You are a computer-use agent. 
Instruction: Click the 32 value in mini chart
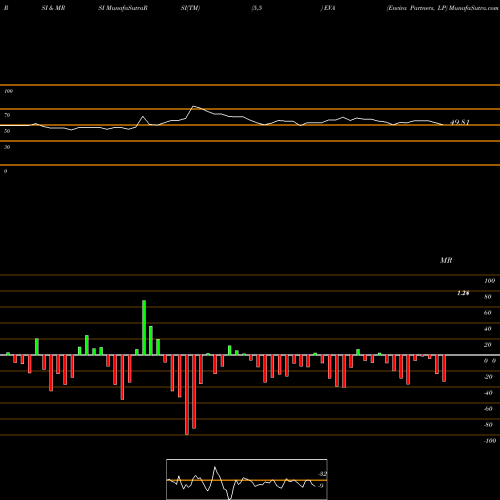point(323,474)
